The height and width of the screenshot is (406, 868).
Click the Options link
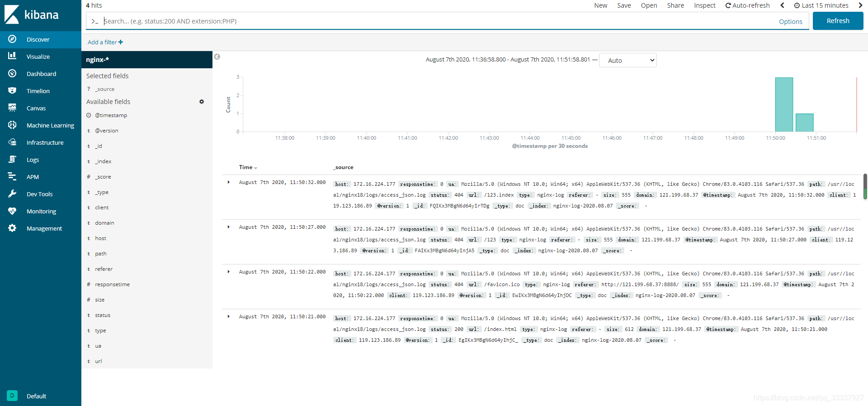click(791, 22)
